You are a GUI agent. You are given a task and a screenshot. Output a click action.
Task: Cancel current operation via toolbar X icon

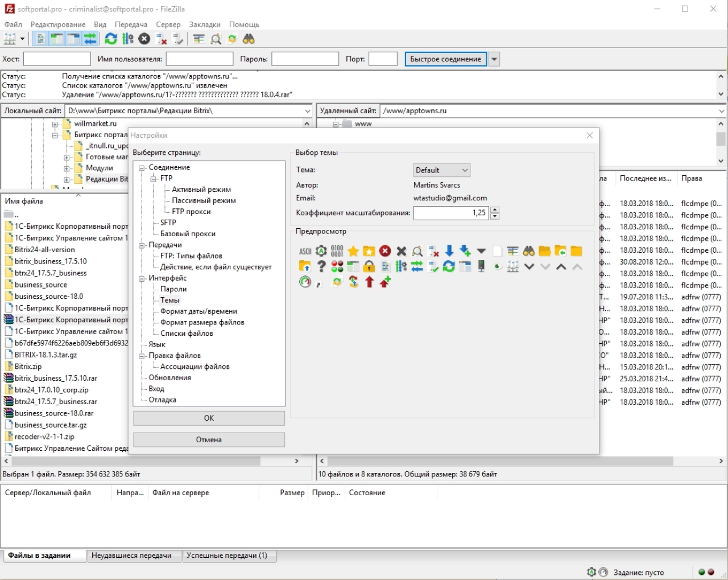point(144,39)
